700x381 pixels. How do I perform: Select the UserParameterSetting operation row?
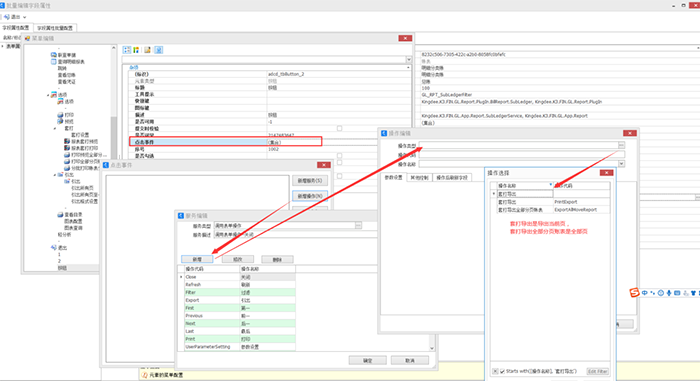click(240, 347)
